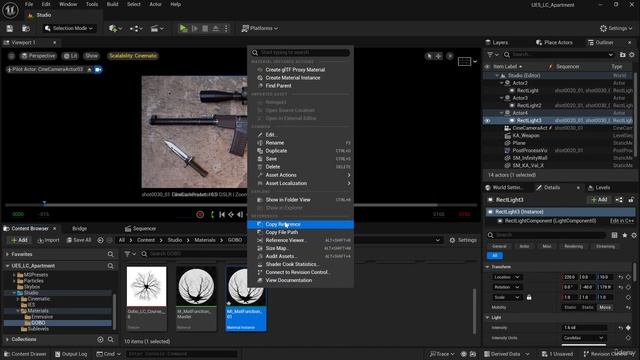Open the Browse content icon in toolbar
The height and width of the screenshot is (360, 640).
click(26, 28)
